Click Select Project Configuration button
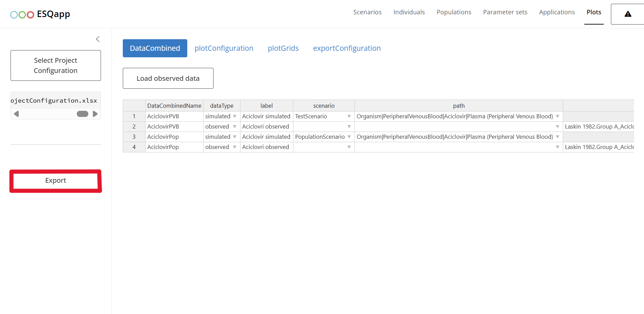Viewport: 644px width, 314px height. [x=56, y=65]
